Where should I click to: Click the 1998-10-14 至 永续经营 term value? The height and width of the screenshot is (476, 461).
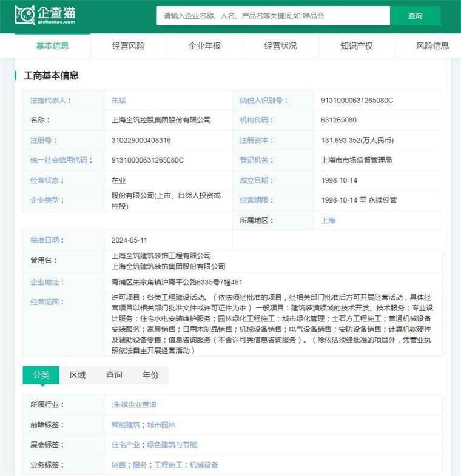(x=359, y=200)
